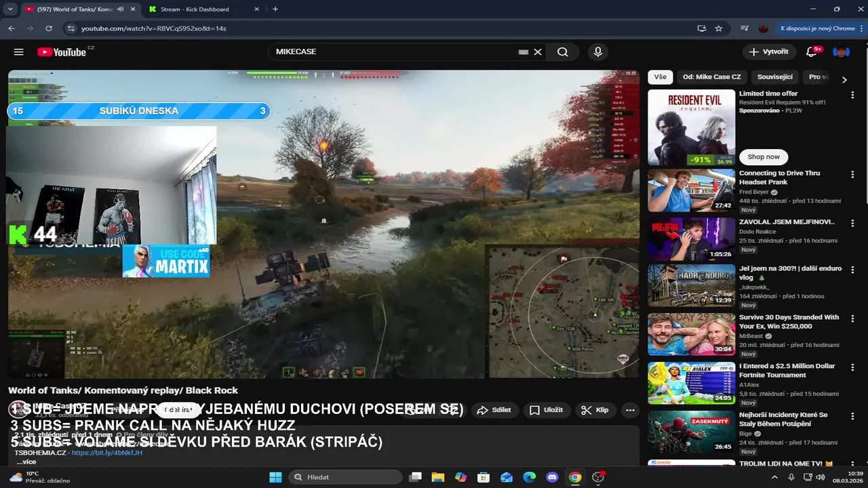
Task: Open a new browser tab
Action: click(275, 9)
